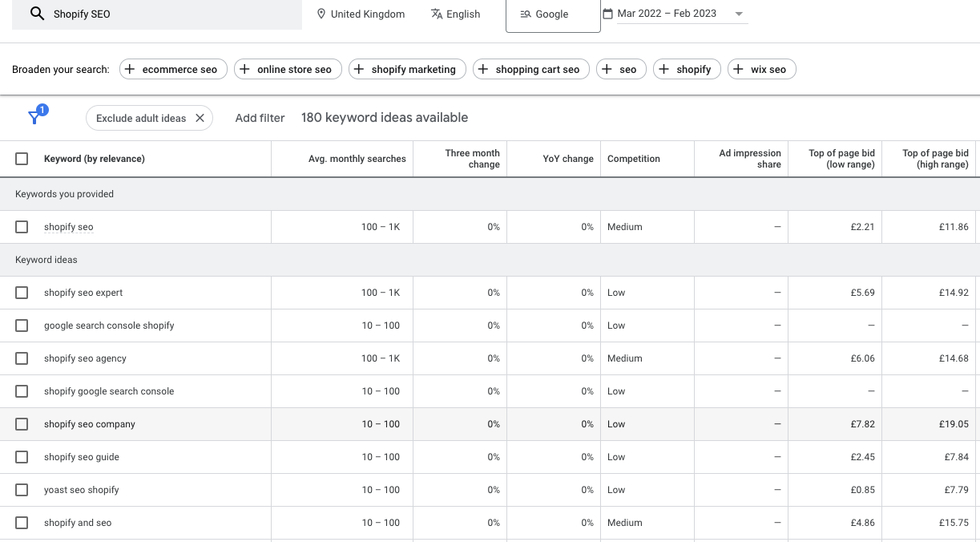
Task: Sort by Avg. monthly searches column
Action: (357, 159)
